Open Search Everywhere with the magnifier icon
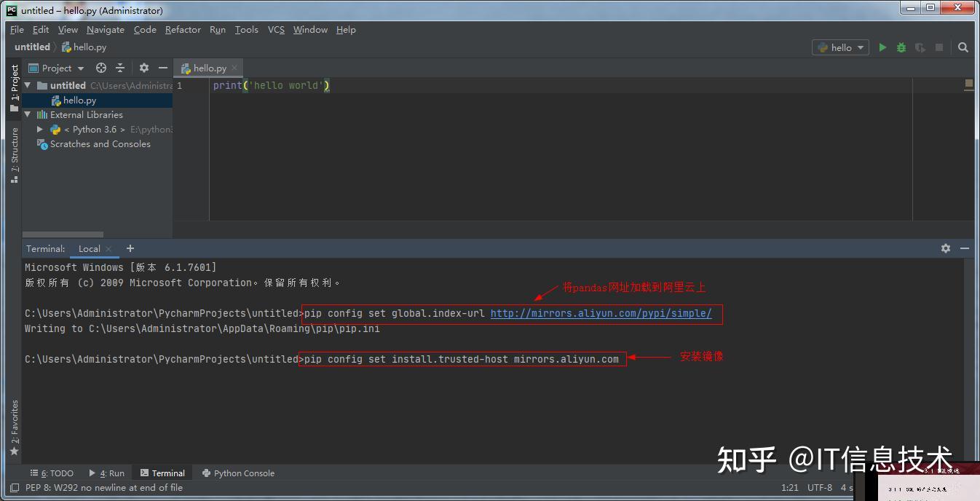 tap(963, 47)
